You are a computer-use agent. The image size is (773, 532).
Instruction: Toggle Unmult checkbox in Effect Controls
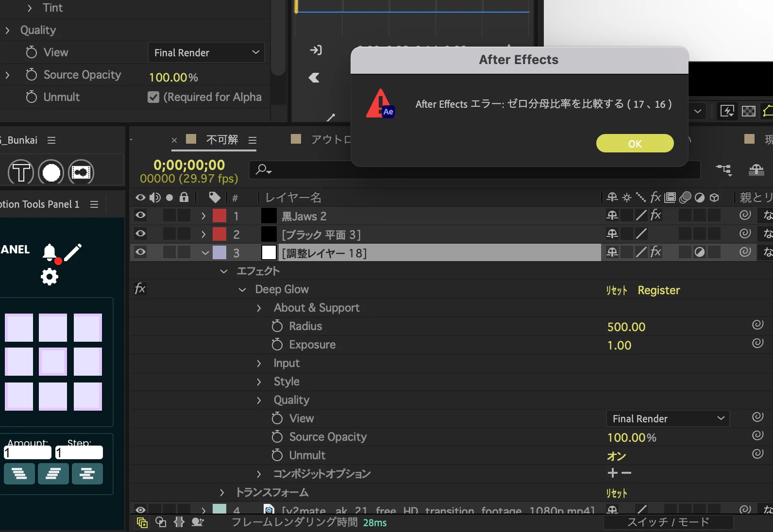(153, 97)
